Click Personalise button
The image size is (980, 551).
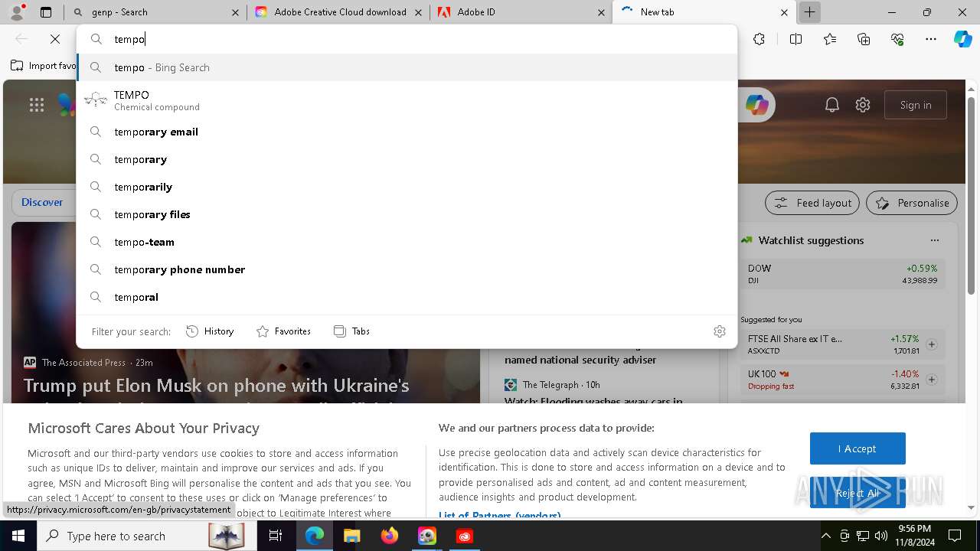tap(912, 203)
